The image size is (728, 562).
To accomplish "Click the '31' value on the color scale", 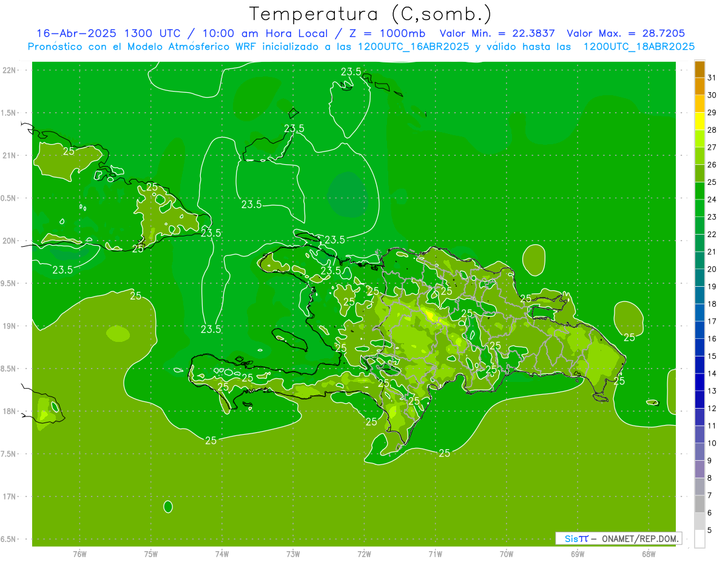I will pos(712,78).
